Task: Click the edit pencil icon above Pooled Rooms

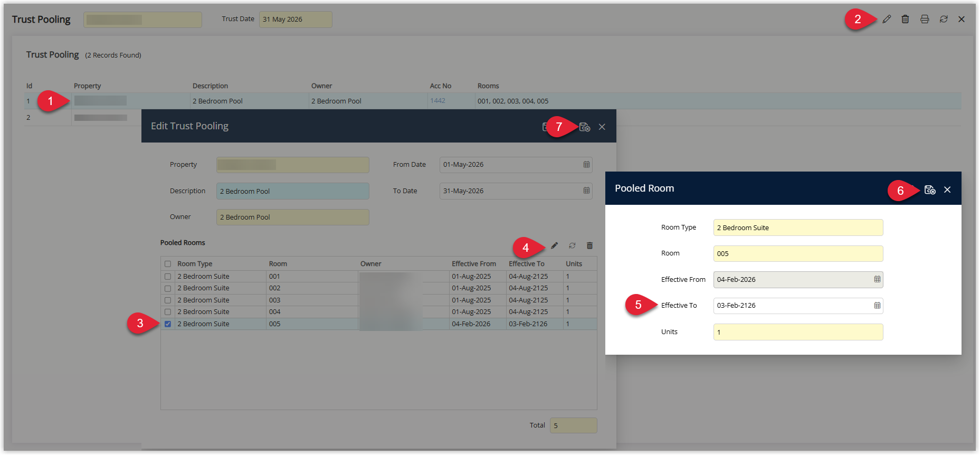Action: pyautogui.click(x=554, y=245)
